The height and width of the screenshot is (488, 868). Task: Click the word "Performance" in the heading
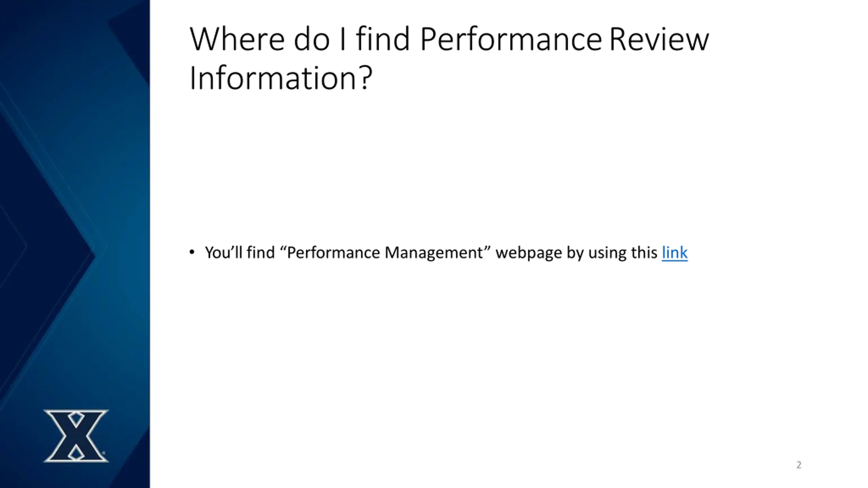click(x=511, y=39)
